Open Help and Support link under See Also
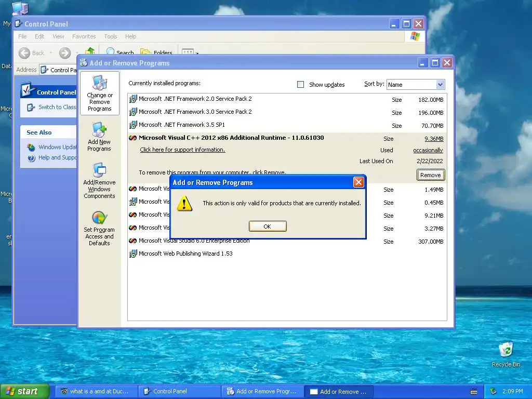The image size is (532, 399). (x=57, y=157)
